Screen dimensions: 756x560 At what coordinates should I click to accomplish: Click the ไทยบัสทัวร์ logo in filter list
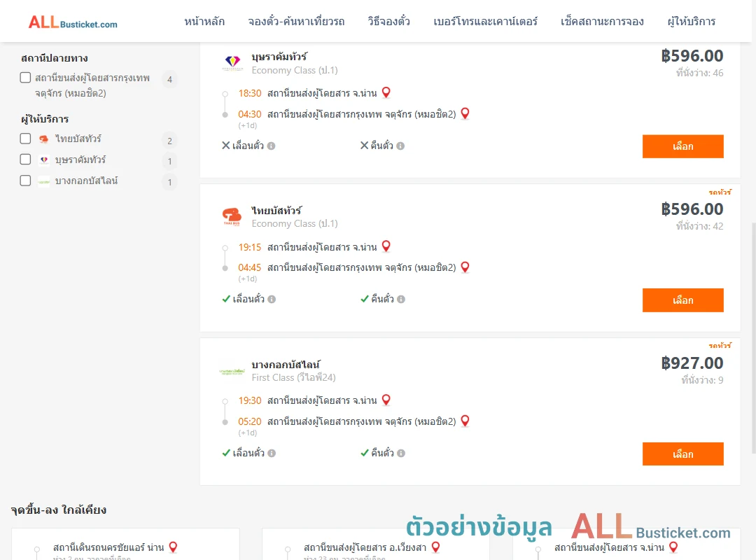point(44,139)
